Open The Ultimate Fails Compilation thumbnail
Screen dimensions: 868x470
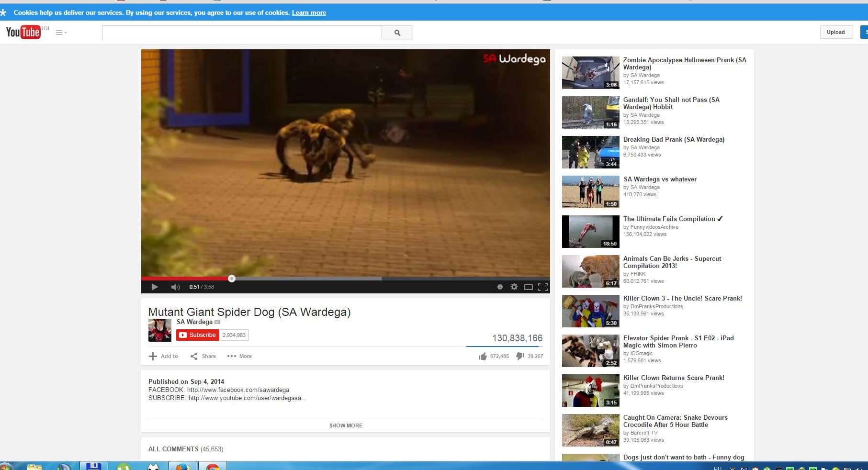tap(591, 232)
